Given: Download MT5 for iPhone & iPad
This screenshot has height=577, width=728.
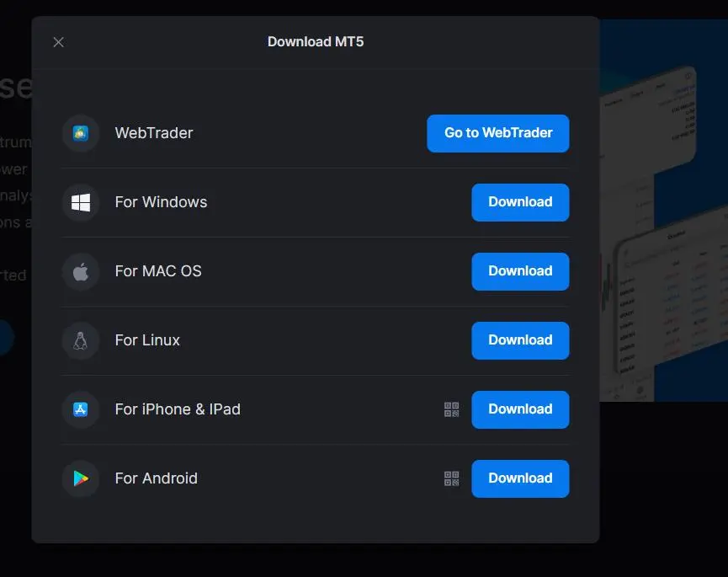Looking at the screenshot, I should point(520,409).
